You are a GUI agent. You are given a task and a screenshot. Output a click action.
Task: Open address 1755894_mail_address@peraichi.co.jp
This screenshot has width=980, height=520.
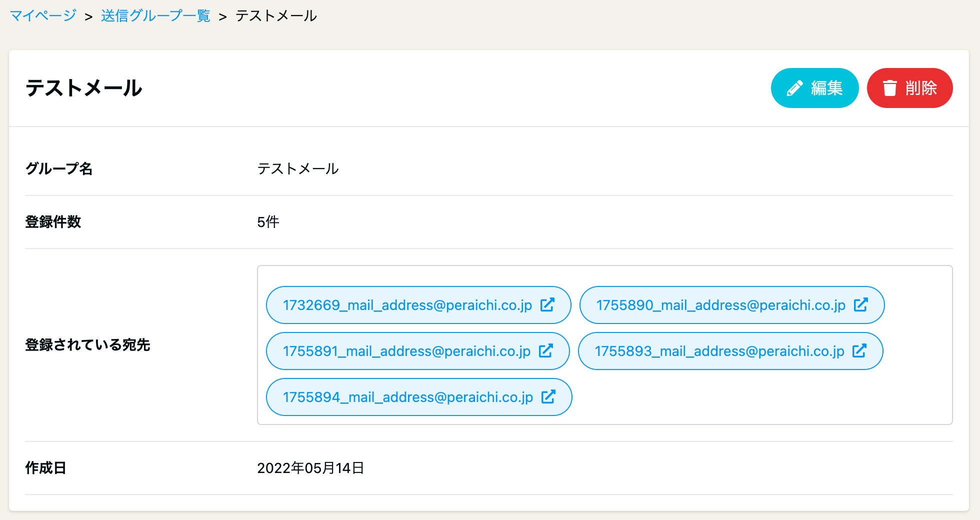419,397
